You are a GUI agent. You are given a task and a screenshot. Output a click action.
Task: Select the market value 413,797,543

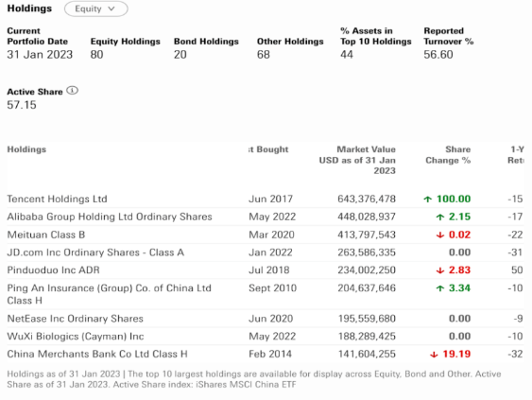367,235
